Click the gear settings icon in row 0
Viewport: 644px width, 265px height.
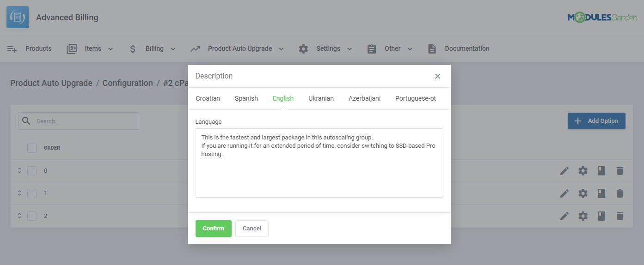click(583, 171)
